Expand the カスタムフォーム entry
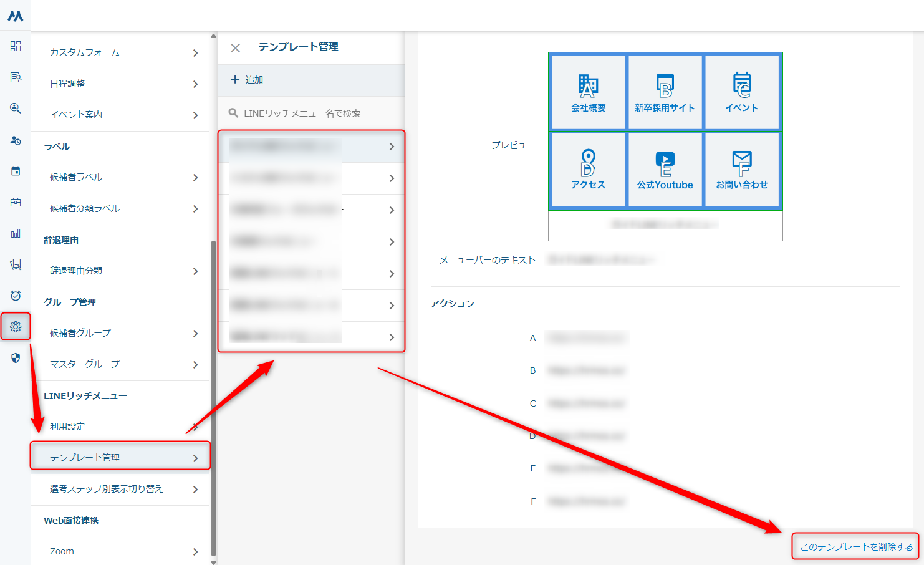Viewport: 924px width, 565px height. tap(120, 53)
